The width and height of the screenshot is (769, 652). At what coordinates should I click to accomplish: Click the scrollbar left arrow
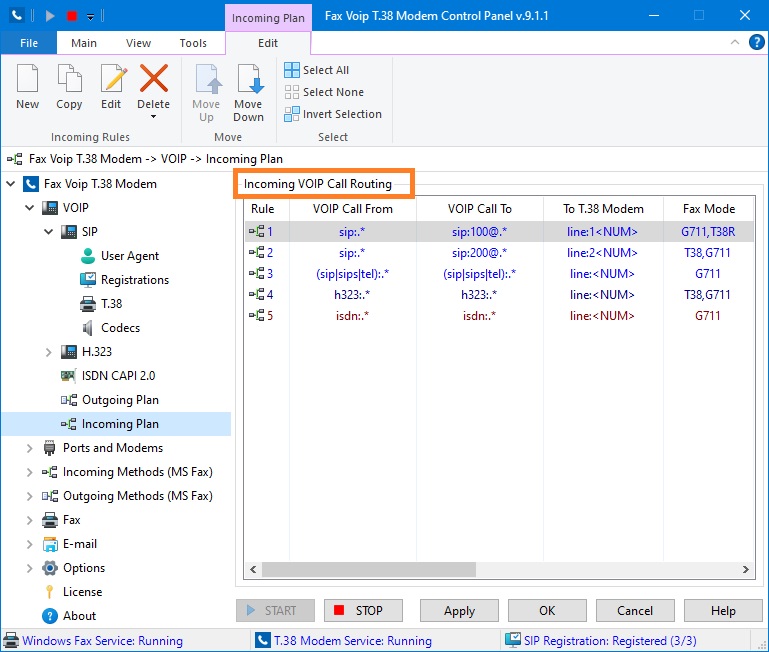253,569
